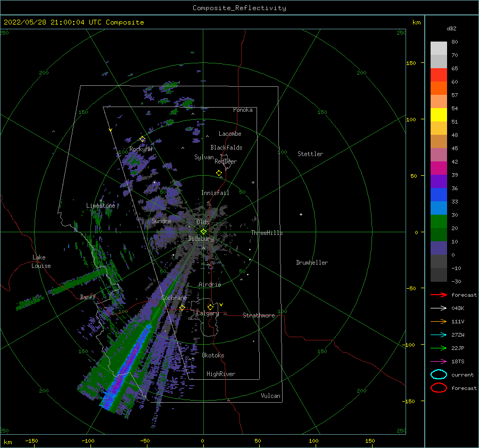This screenshot has width=479, height=448.
Task: Click the Stettler label
Action: pyautogui.click(x=310, y=154)
